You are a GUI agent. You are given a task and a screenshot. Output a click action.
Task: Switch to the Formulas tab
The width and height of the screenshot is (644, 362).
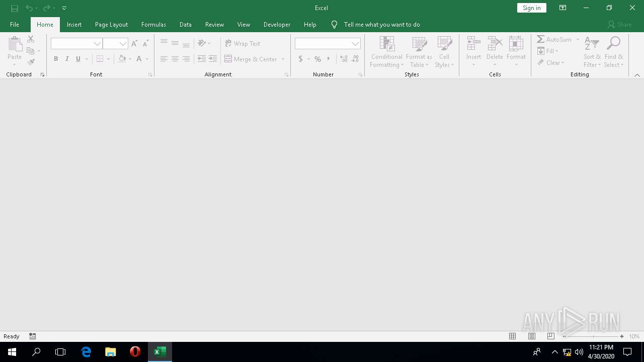coord(153,24)
